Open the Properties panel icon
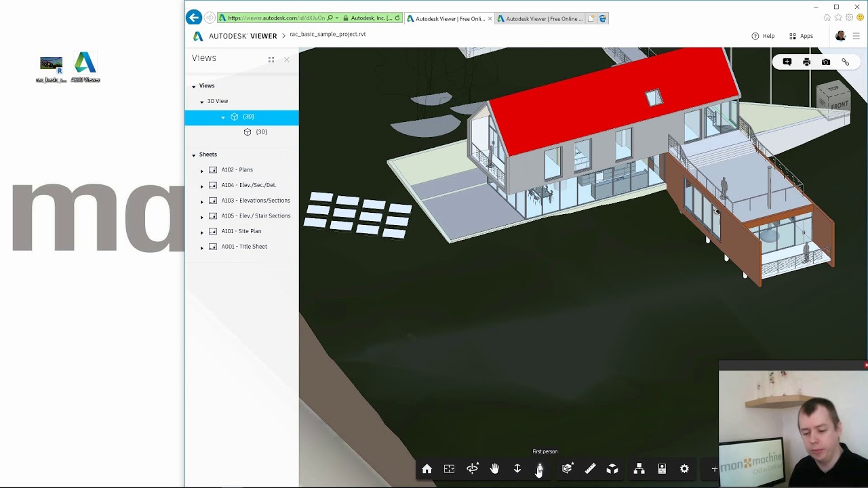The width and height of the screenshot is (868, 488). 662,469
